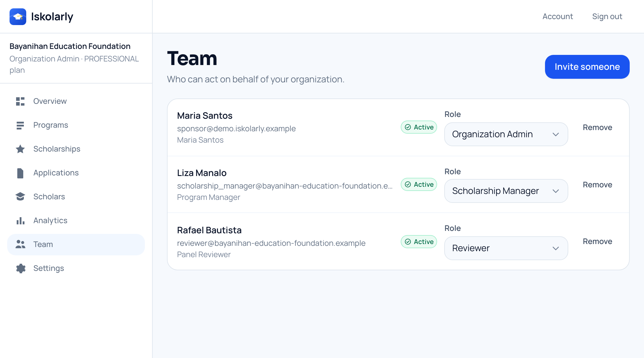Click Liza Manalo's Active status badge
644x358 pixels.
419,184
